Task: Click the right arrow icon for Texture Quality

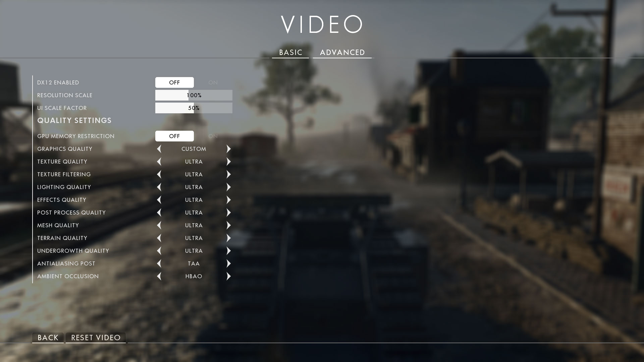Action: coord(229,161)
